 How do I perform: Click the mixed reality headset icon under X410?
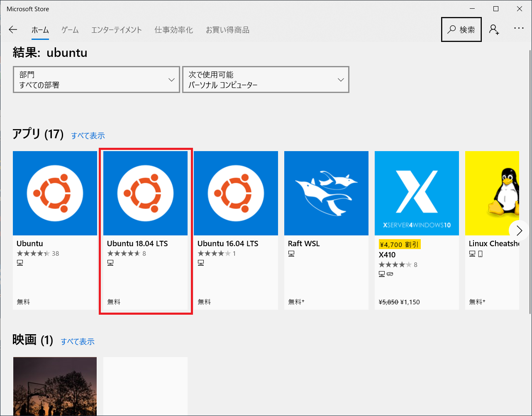click(389, 274)
